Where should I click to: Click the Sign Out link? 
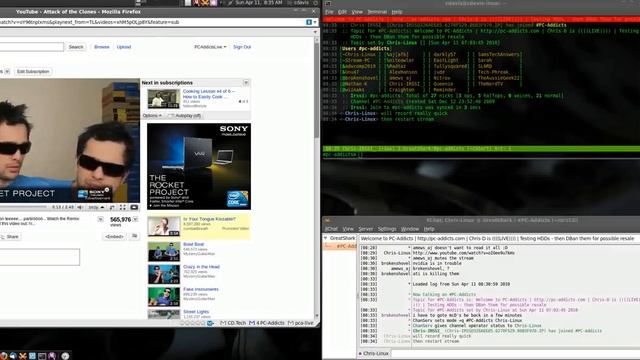pos(242,47)
